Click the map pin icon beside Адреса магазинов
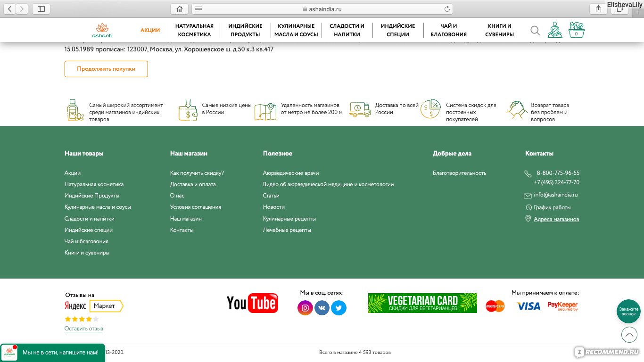644x362 pixels. (528, 219)
